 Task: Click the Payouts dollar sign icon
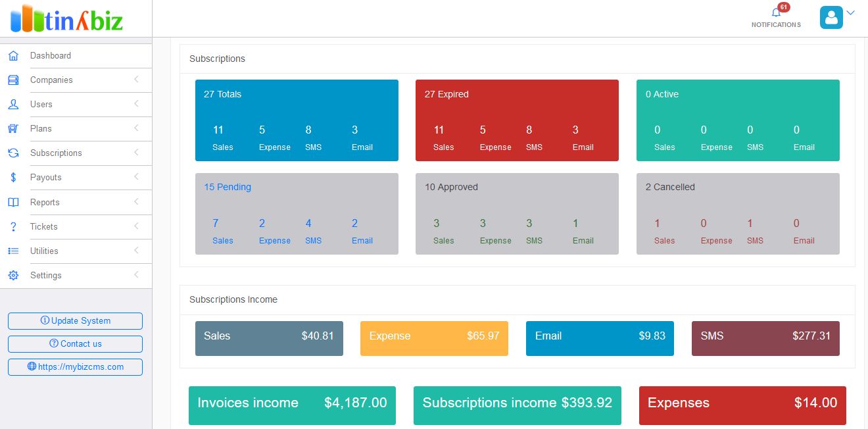point(13,178)
